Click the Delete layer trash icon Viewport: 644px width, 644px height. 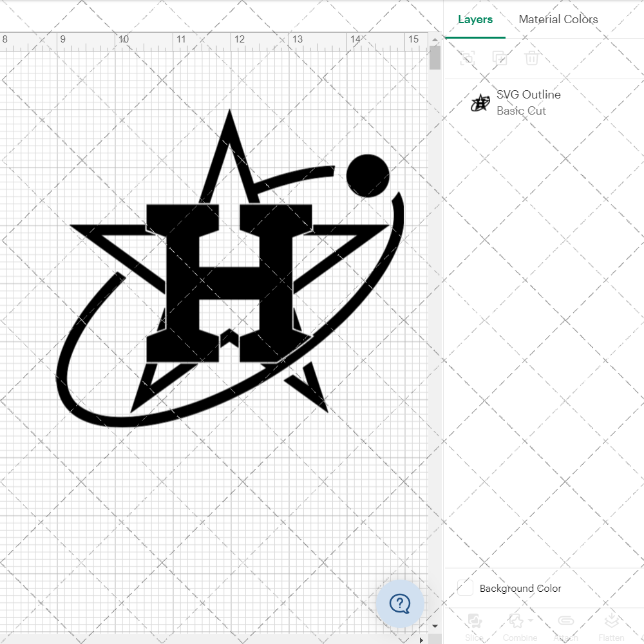click(x=531, y=58)
